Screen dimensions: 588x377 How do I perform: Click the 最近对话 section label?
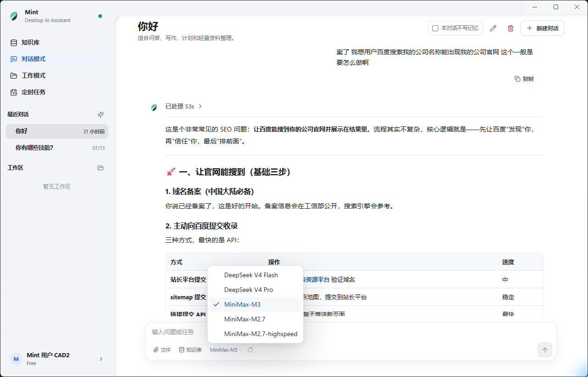[x=18, y=114]
